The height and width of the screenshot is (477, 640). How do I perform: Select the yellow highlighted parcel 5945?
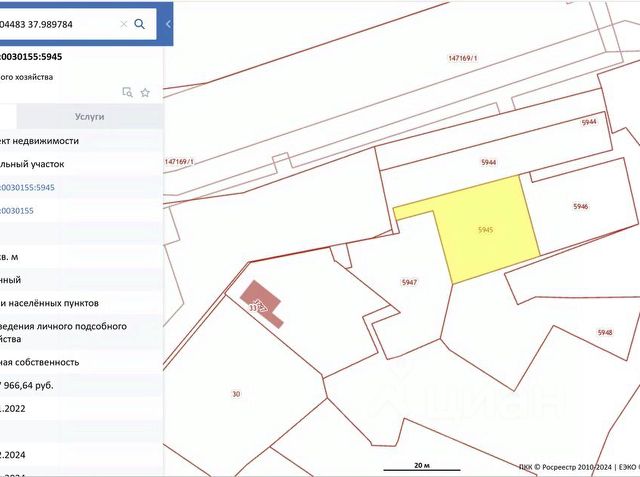click(x=486, y=230)
